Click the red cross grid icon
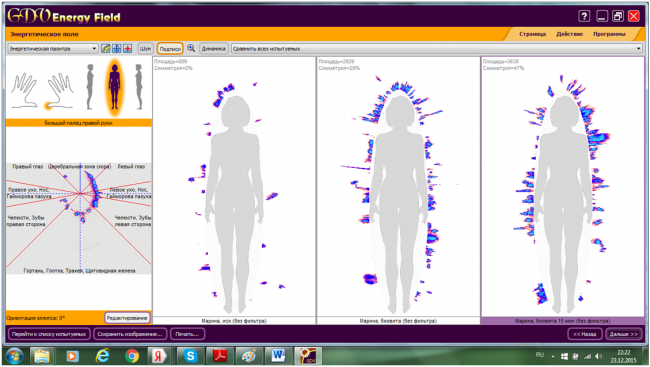The image size is (650, 367). coord(127,49)
